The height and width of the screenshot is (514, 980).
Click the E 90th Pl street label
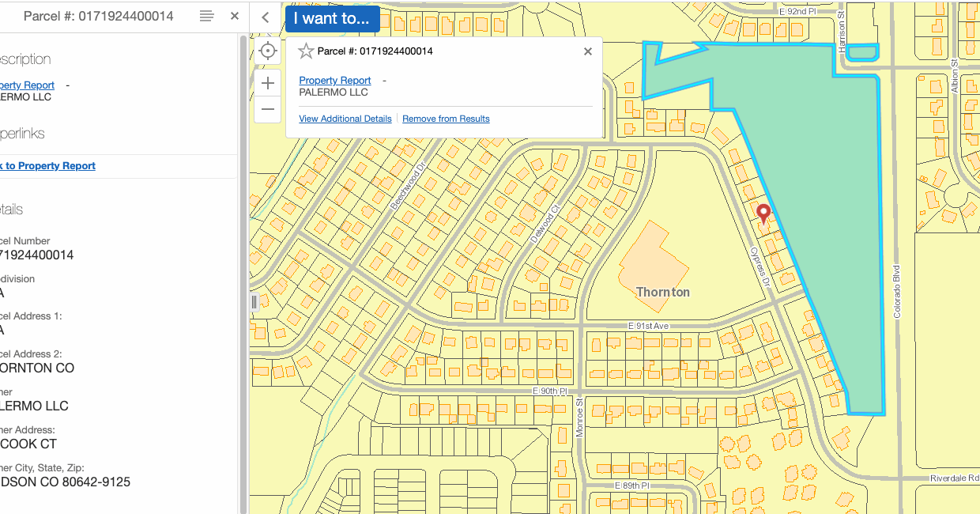[550, 391]
